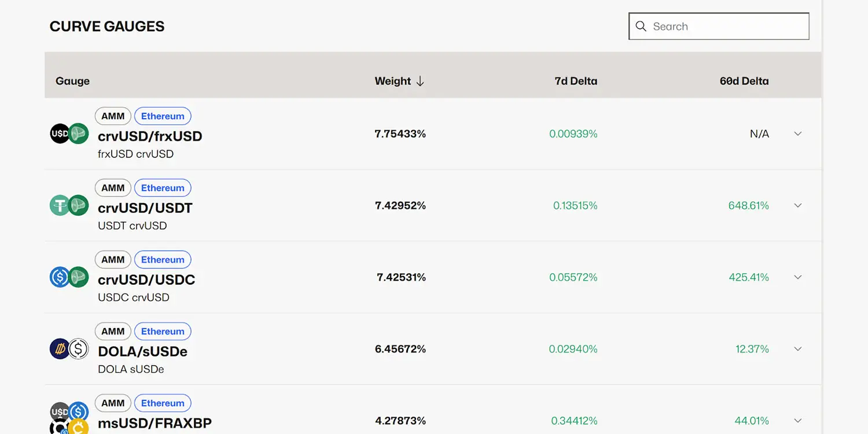Click the USDT token icon beside crvUSD/USDT
This screenshot has width=868, height=434.
[x=61, y=205]
